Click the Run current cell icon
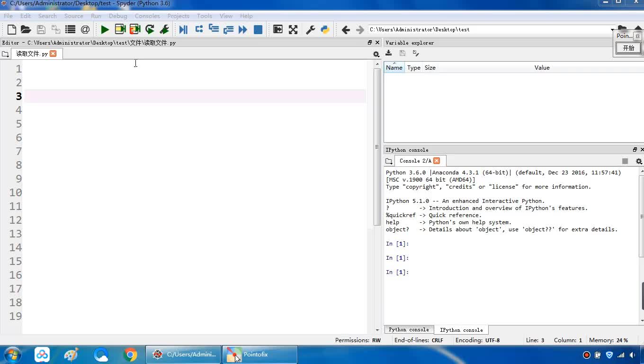This screenshot has height=364, width=644. (x=120, y=29)
